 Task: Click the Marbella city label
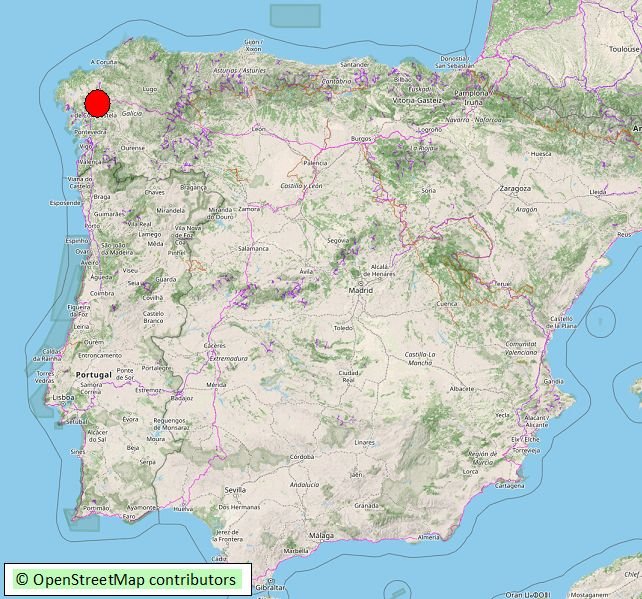pyautogui.click(x=296, y=551)
